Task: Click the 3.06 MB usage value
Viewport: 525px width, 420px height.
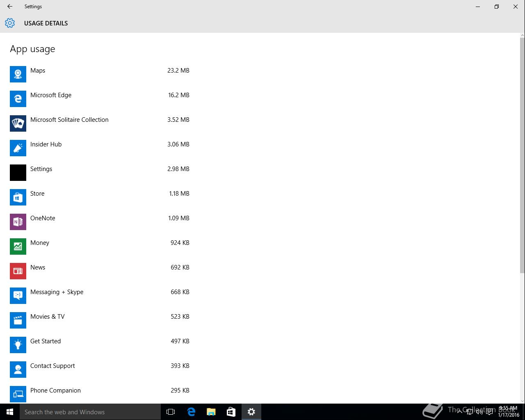Action: 178,144
